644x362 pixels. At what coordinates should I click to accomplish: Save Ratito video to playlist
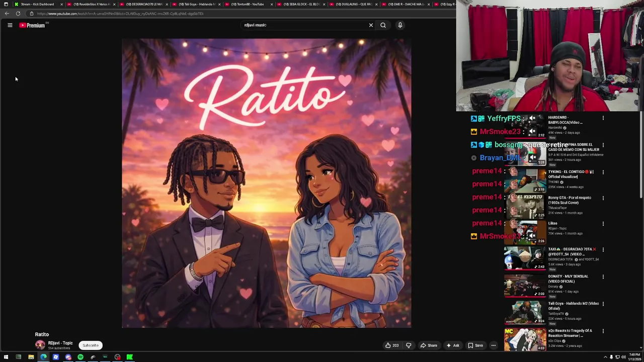(475, 345)
